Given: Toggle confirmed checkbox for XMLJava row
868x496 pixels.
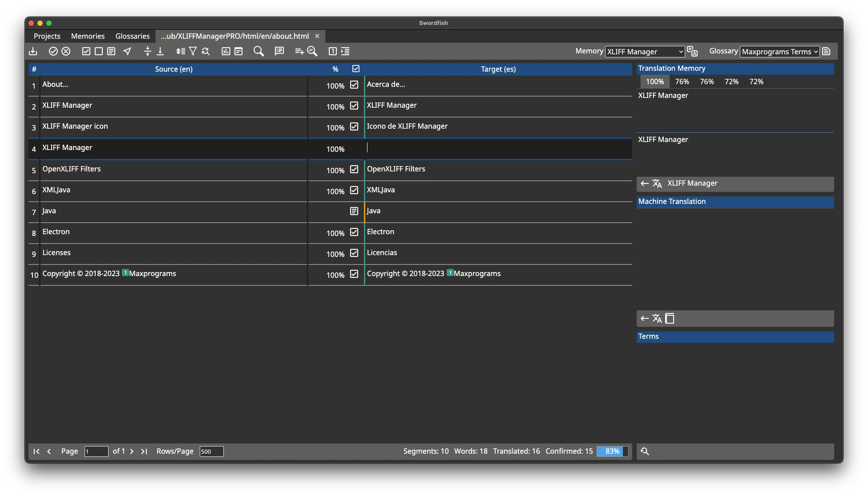Looking at the screenshot, I should [354, 190].
